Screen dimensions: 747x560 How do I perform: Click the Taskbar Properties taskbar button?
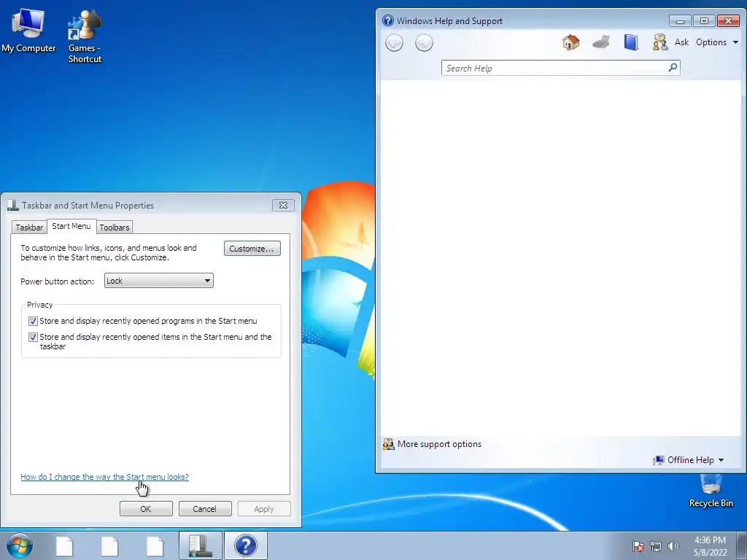(x=200, y=545)
